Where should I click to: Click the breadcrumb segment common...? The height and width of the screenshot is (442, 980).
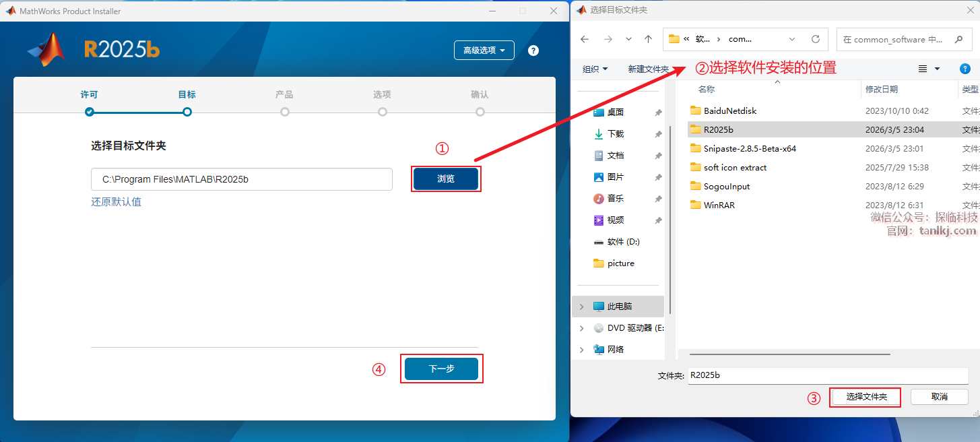coord(740,39)
